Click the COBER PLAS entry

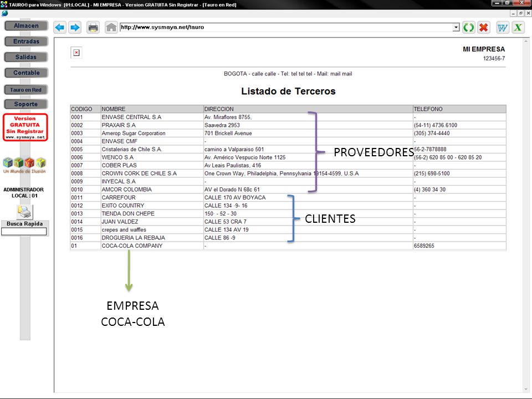point(119,166)
